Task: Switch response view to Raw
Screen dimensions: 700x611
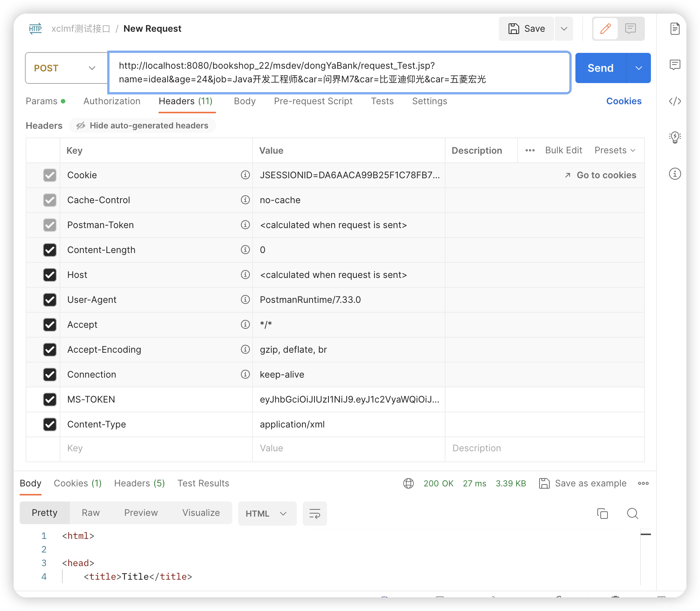Action: click(91, 513)
